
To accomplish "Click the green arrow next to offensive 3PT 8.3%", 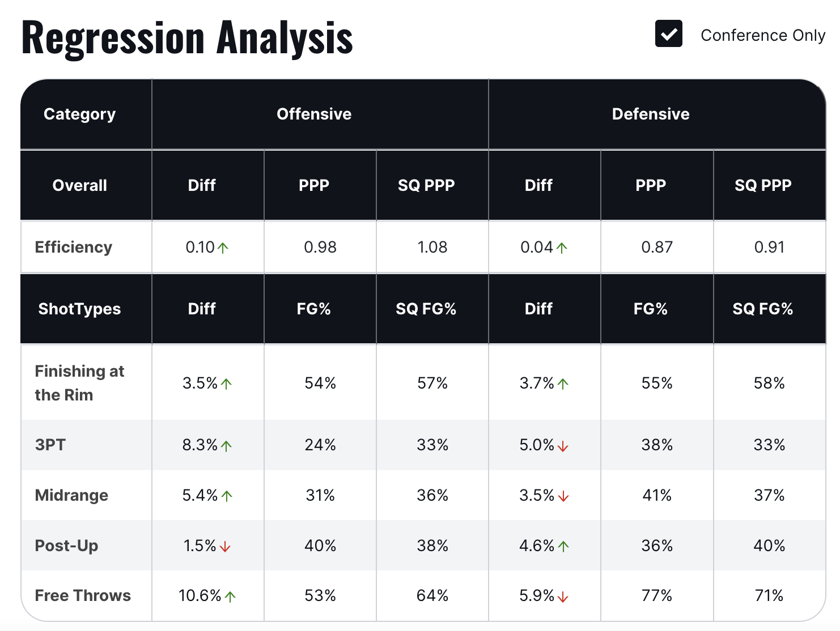I will coord(227,446).
